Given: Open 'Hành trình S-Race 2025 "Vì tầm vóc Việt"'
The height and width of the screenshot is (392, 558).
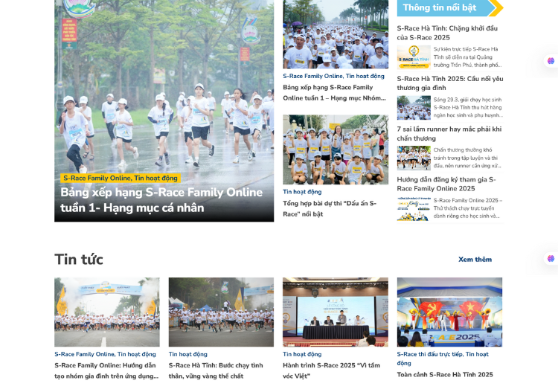Looking at the screenshot, I should [x=331, y=370].
